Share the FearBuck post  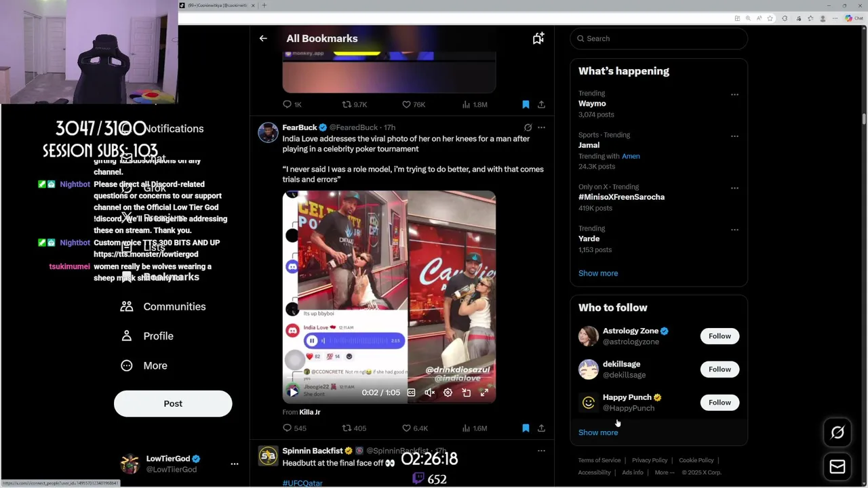541,428
